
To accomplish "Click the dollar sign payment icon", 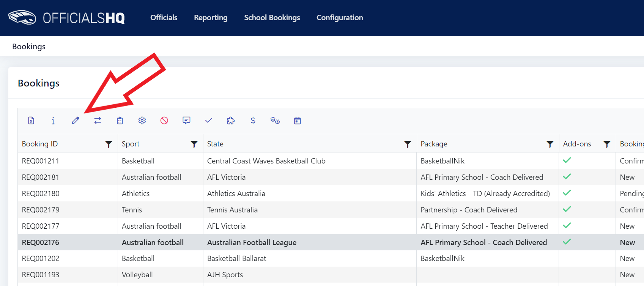I will [253, 121].
